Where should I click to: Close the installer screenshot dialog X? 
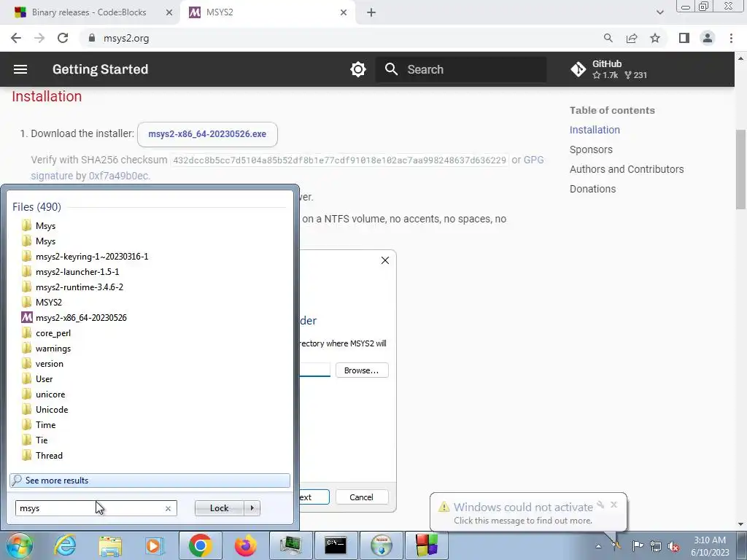point(385,260)
